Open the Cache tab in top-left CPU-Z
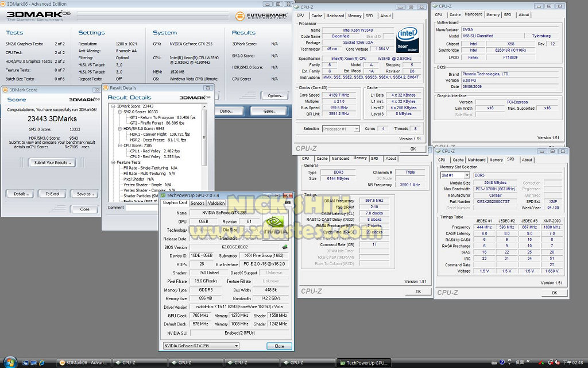Image resolution: width=588 pixels, height=368 pixels. coord(317,16)
